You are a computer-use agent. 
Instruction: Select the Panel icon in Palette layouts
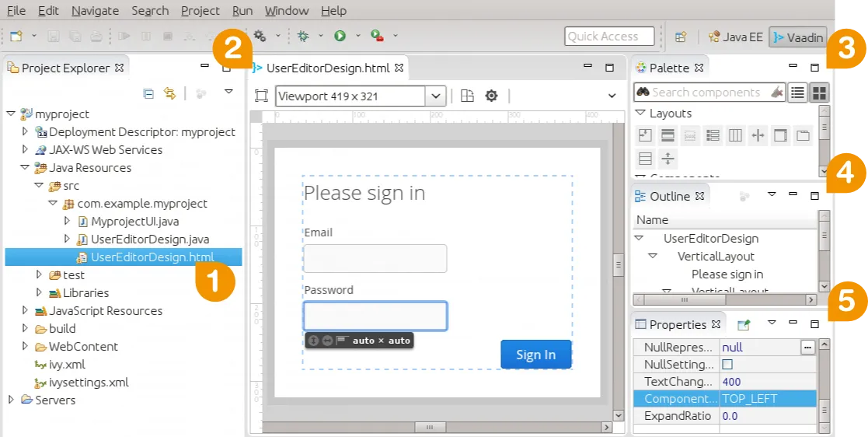coord(780,135)
